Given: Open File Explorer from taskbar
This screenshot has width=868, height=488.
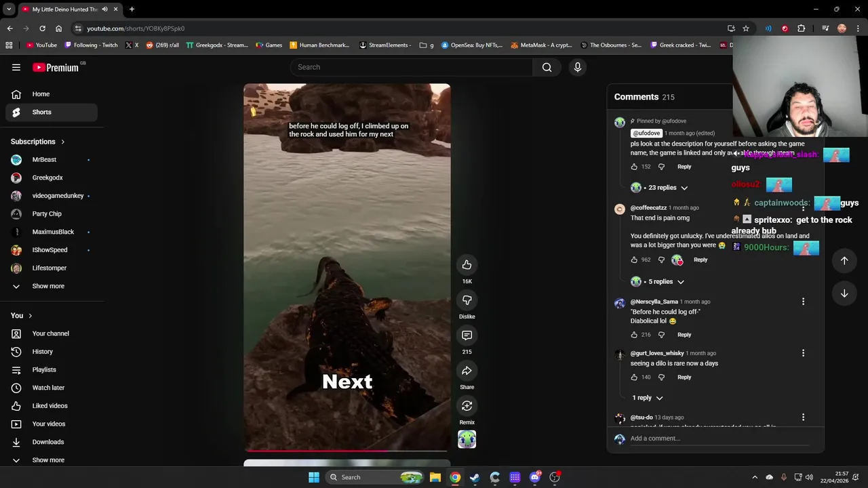Looking at the screenshot, I should [x=435, y=477].
